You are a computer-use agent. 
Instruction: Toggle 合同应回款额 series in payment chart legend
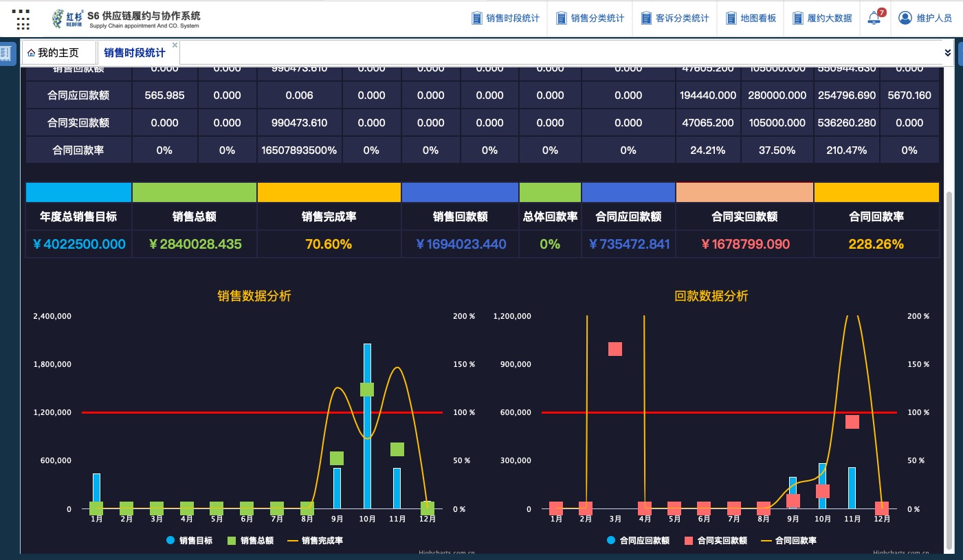coord(639,541)
